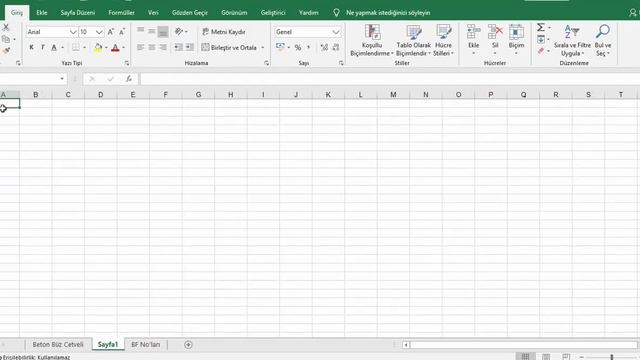
Task: Click the lightbulb Tell me icon
Action: [336, 13]
